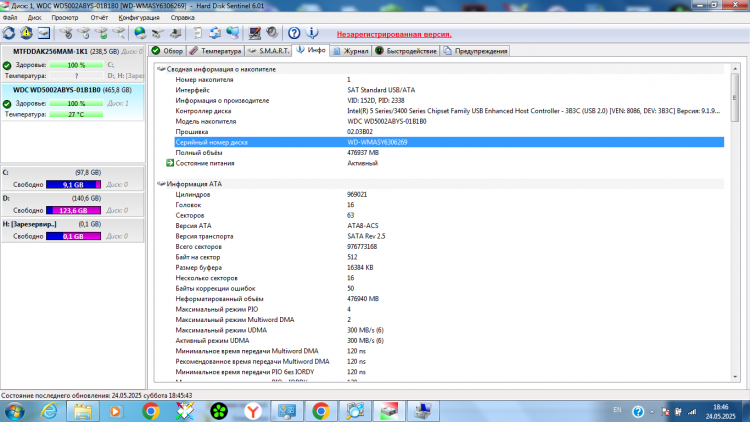Click the gray drive controller toolbar icon
This screenshot has width=750, height=422.
click(157, 33)
